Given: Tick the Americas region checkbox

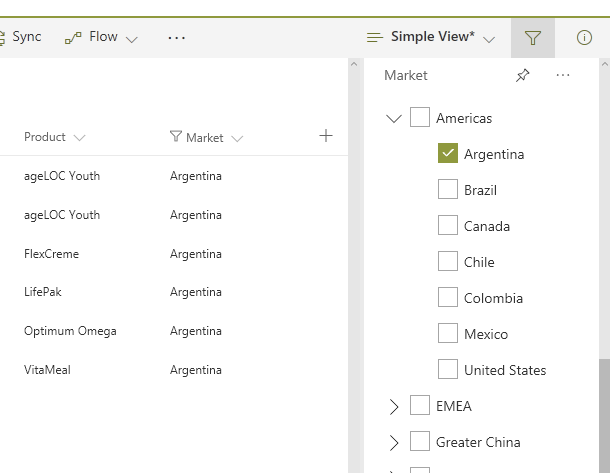Looking at the screenshot, I should point(420,118).
